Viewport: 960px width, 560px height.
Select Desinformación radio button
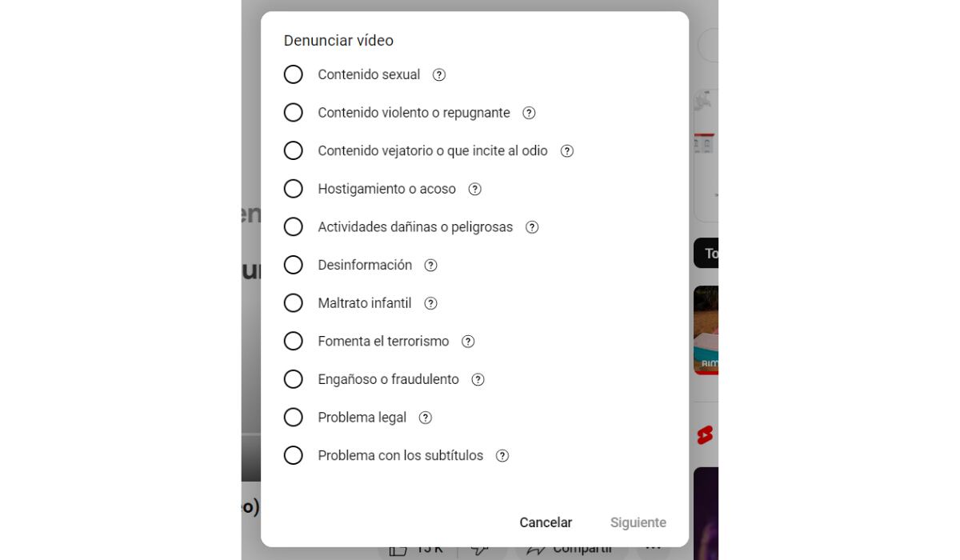(x=294, y=265)
